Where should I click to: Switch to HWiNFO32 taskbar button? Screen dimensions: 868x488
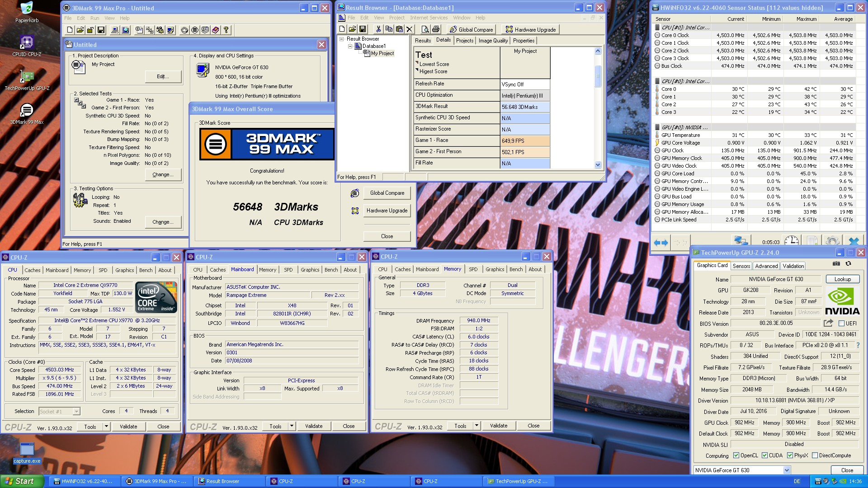click(x=85, y=481)
